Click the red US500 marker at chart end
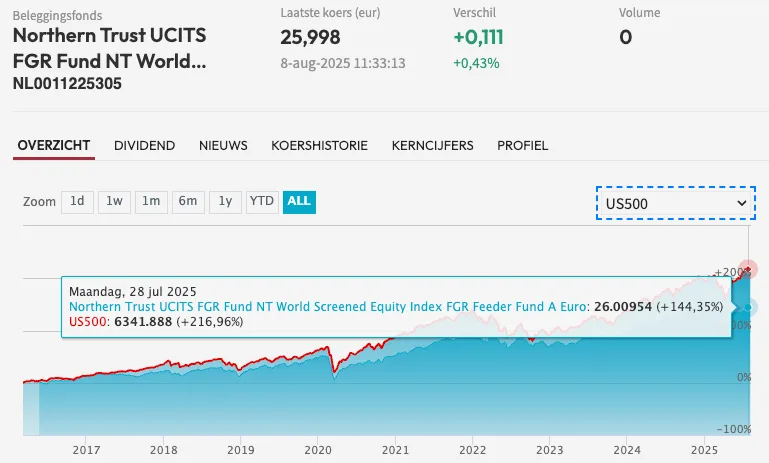The image size is (769, 463). 748,269
